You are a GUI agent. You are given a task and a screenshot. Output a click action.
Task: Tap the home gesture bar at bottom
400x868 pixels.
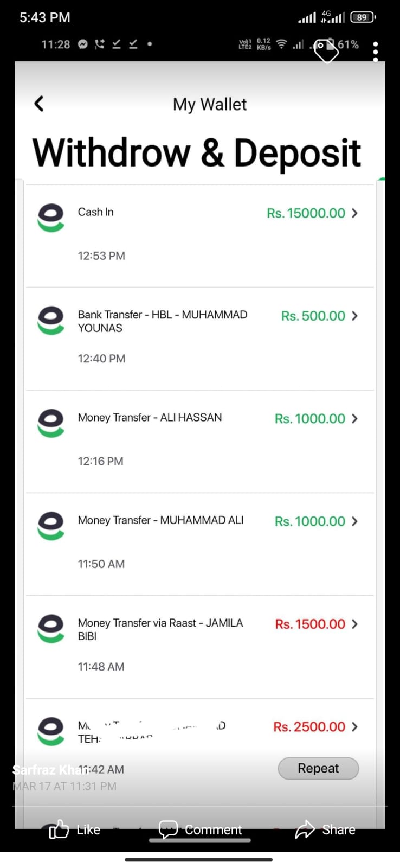click(x=199, y=859)
